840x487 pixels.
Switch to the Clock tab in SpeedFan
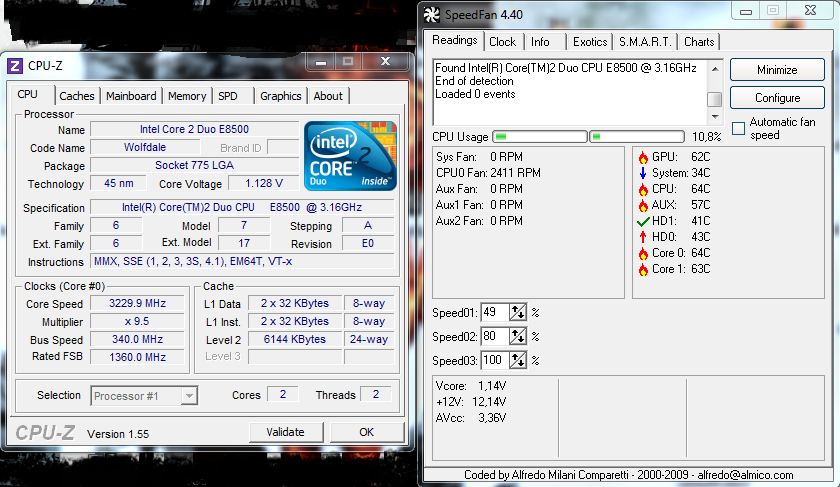pyautogui.click(x=502, y=42)
